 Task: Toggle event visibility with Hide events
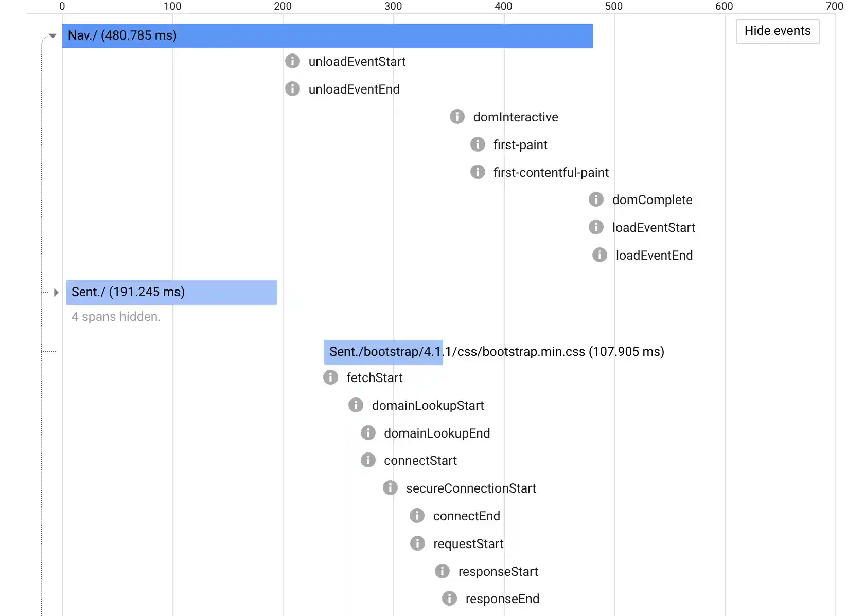pos(777,31)
